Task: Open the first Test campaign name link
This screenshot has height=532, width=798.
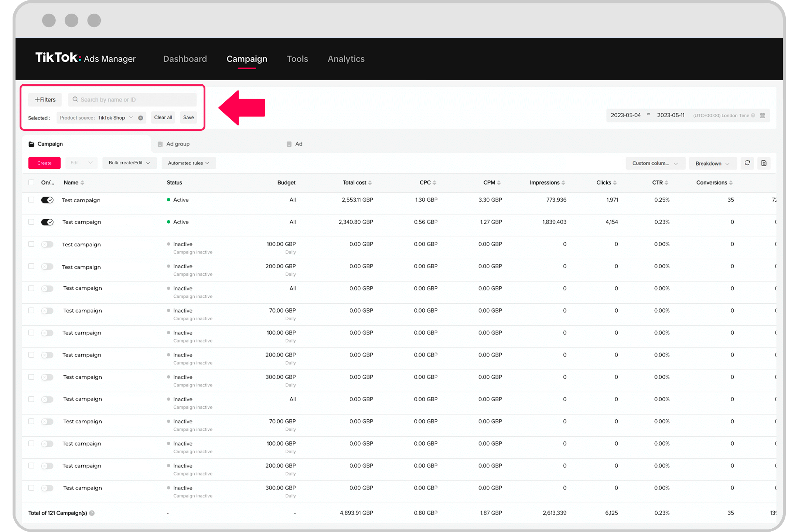Action: coord(81,200)
